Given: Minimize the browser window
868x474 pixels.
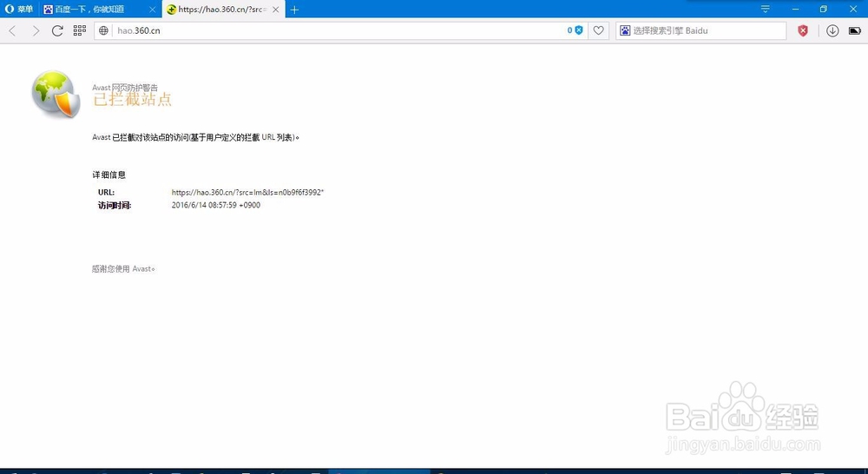Looking at the screenshot, I should 795,9.
